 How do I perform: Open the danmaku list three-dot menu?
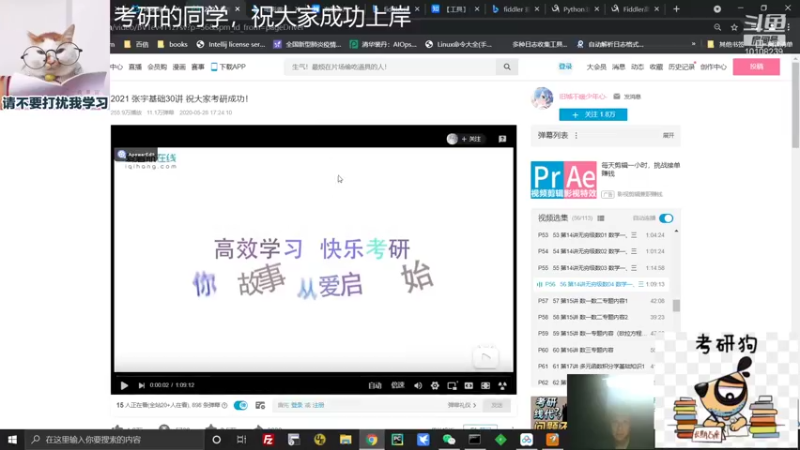(576, 136)
